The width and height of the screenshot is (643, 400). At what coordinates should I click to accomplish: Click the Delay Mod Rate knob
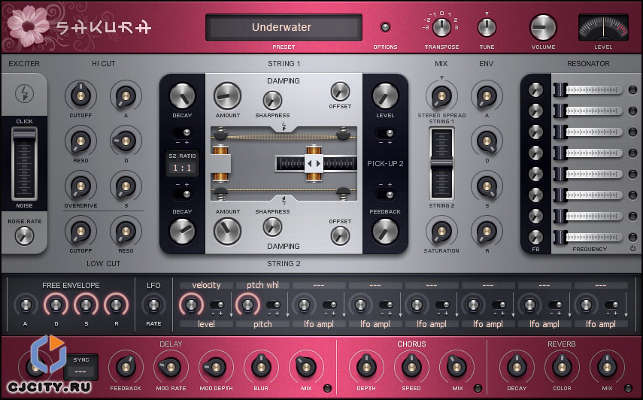171,366
